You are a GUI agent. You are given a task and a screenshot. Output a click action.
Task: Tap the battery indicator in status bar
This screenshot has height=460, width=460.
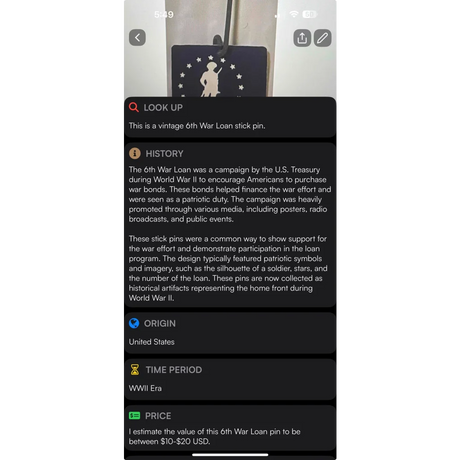310,14
